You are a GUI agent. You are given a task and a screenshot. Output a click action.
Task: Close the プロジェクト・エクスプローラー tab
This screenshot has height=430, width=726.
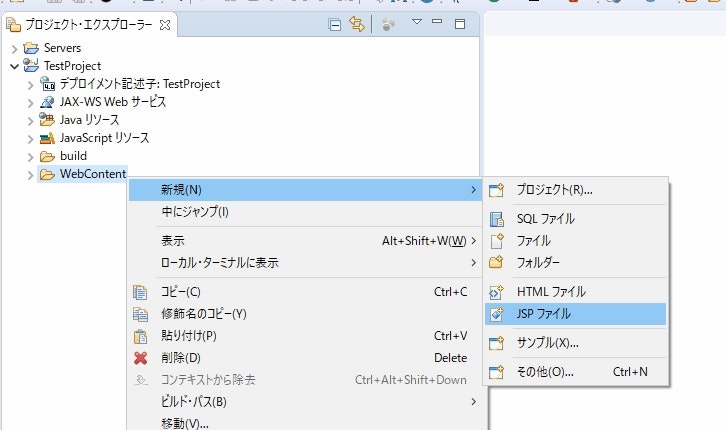tap(165, 25)
